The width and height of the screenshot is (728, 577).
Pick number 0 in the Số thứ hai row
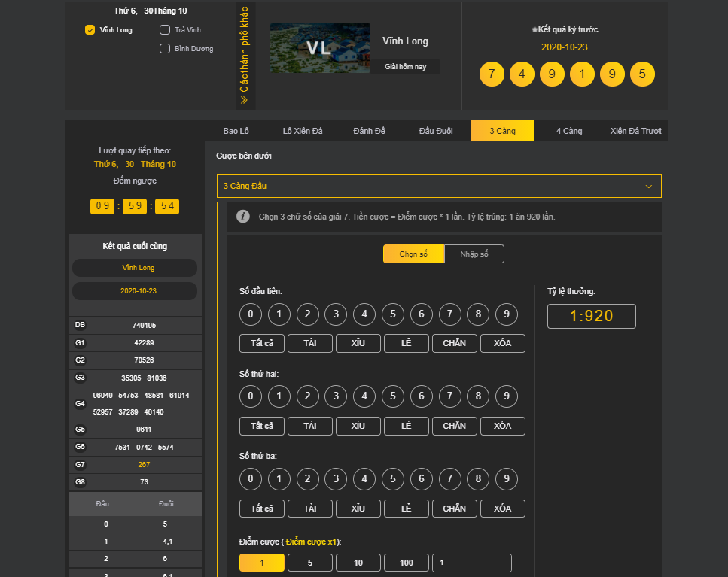pos(251,396)
